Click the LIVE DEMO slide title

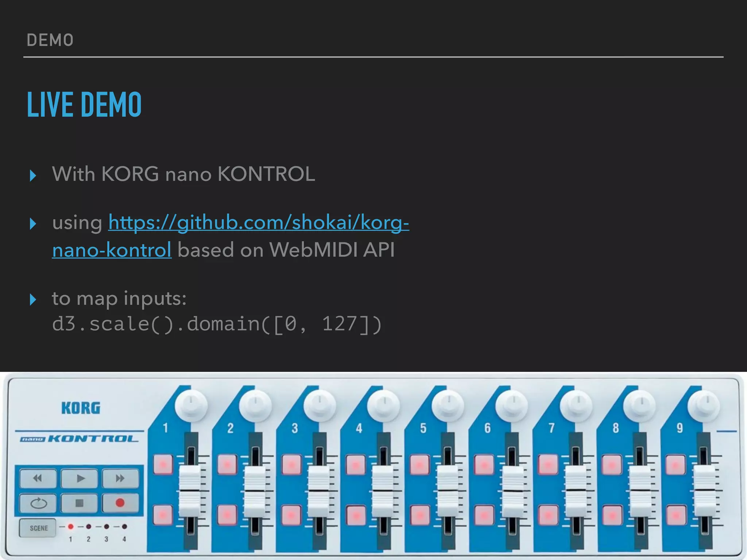(x=84, y=105)
